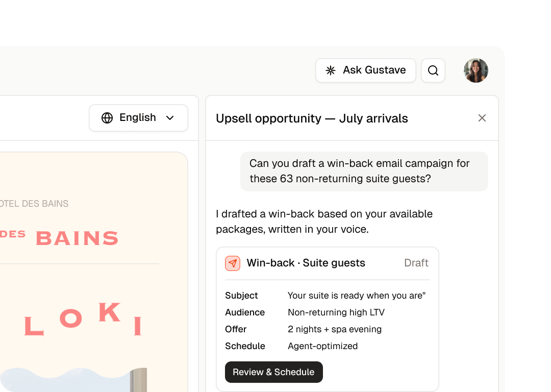Image resolution: width=551 pixels, height=392 pixels.
Task: Click the globe icon beside English
Action: click(107, 118)
